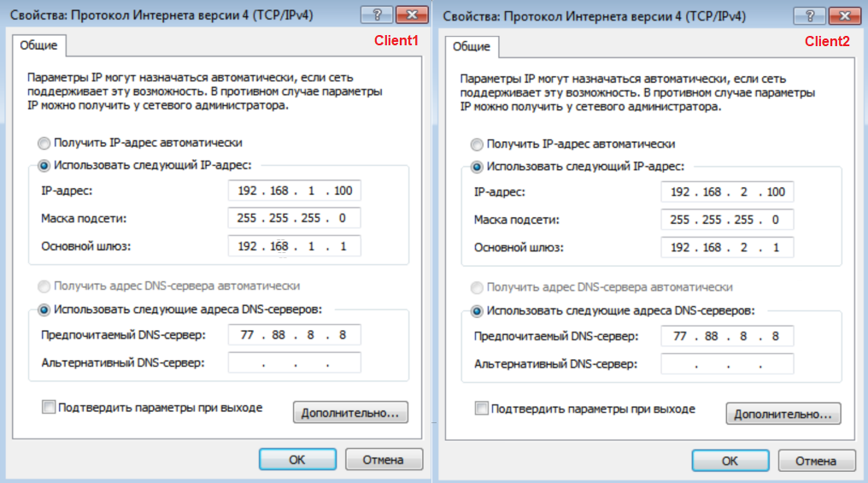
Task: Click the help question mark in Client1 dialog
Action: pos(378,15)
